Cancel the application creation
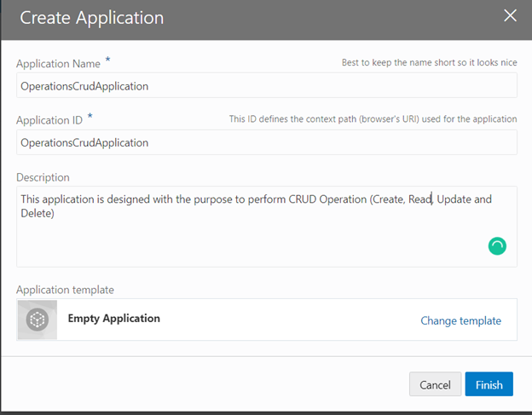Screen dimensions: 532x415 435,384
